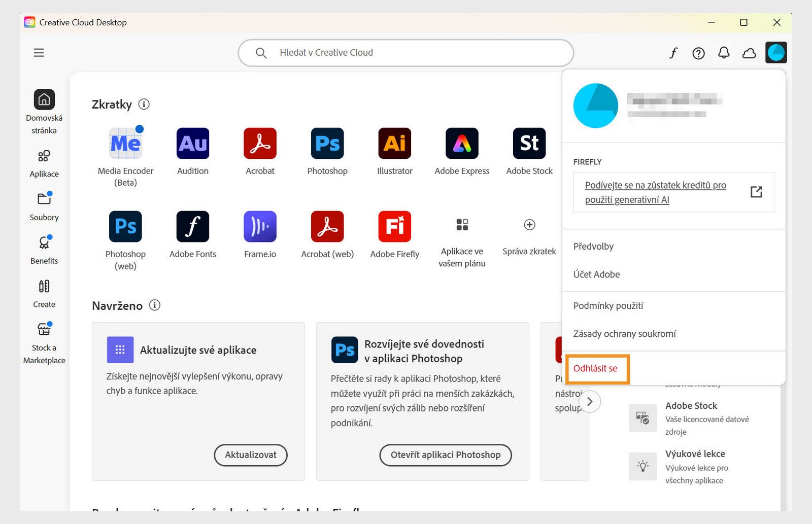
Task: Open the Adobe Audition shortcut
Action: (x=192, y=144)
